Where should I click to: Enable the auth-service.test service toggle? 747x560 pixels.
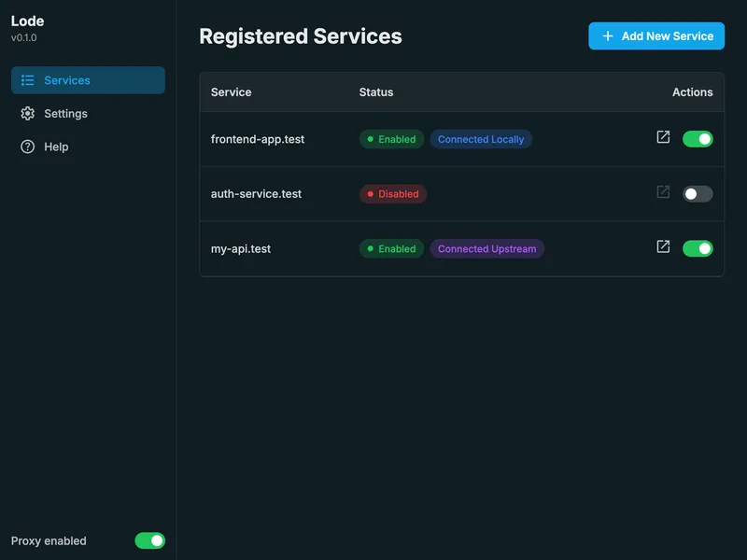tap(698, 194)
